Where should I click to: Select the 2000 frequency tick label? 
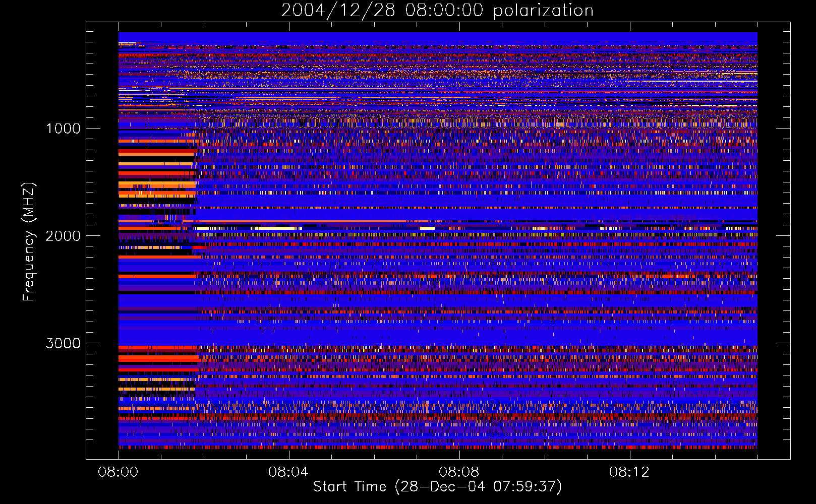tap(63, 236)
